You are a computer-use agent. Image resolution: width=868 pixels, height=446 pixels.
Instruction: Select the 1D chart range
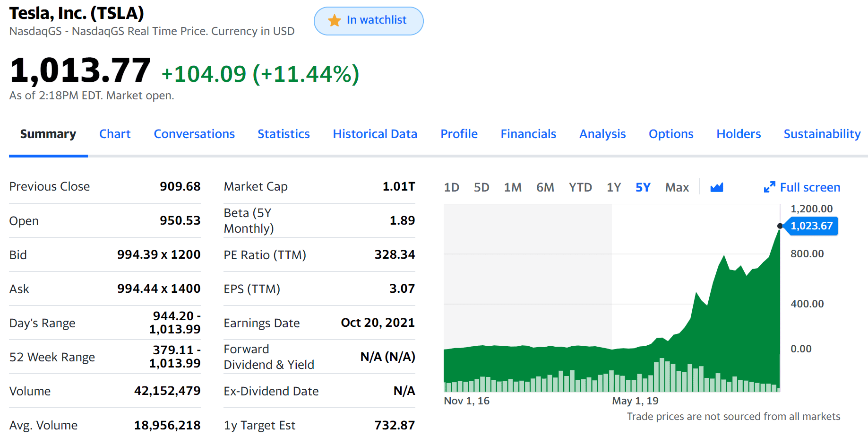(x=451, y=187)
